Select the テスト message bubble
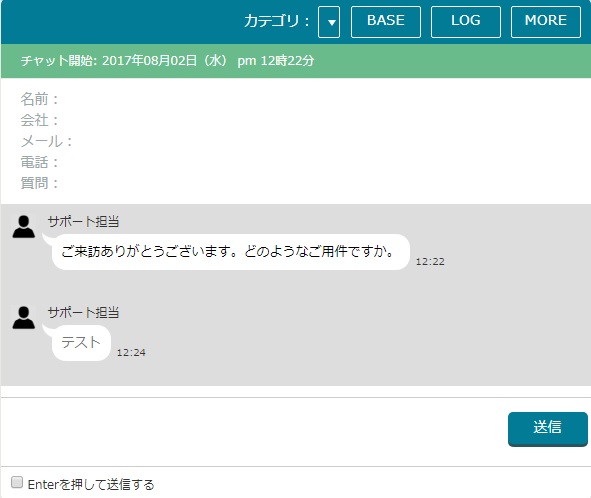Image resolution: width=591 pixels, height=498 pixels. click(81, 343)
